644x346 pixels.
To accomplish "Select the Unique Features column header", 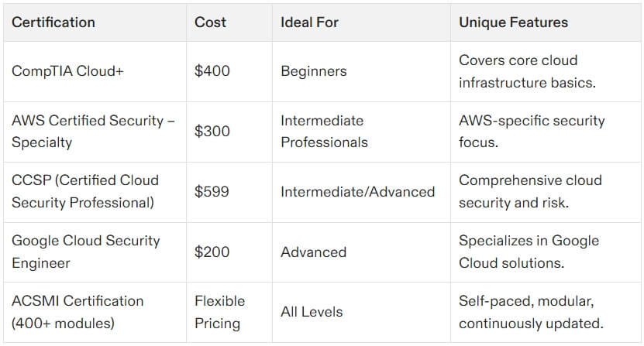I will [x=513, y=22].
